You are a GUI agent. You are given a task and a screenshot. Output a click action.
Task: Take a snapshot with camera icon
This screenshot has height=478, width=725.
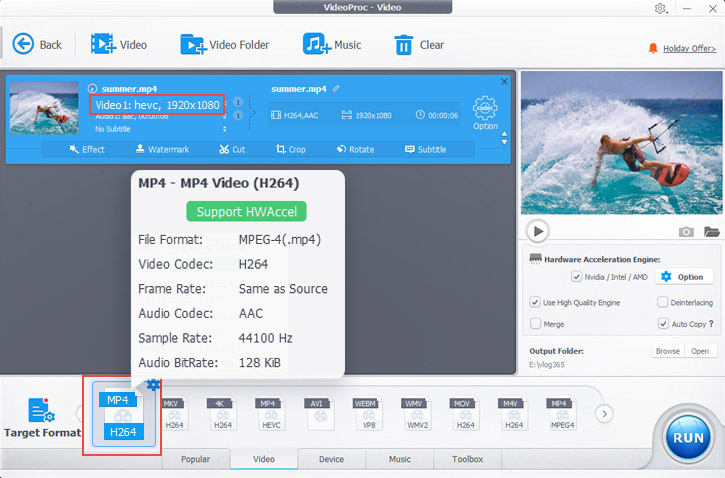pyautogui.click(x=686, y=232)
